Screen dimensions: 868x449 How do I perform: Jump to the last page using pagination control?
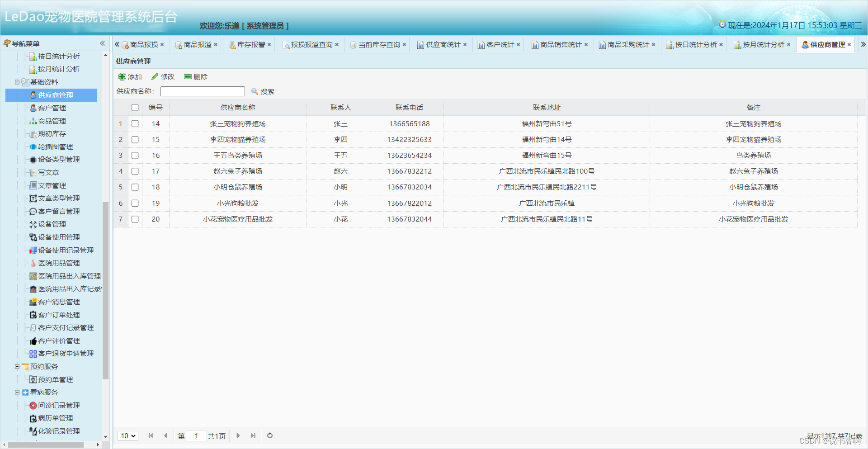[x=253, y=435]
